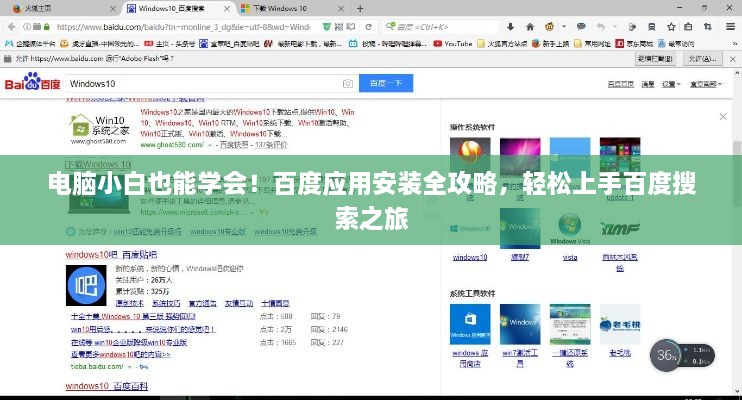Expand dropdown beside the undo arrow
This screenshot has width=742, height=400.
[x=615, y=27]
